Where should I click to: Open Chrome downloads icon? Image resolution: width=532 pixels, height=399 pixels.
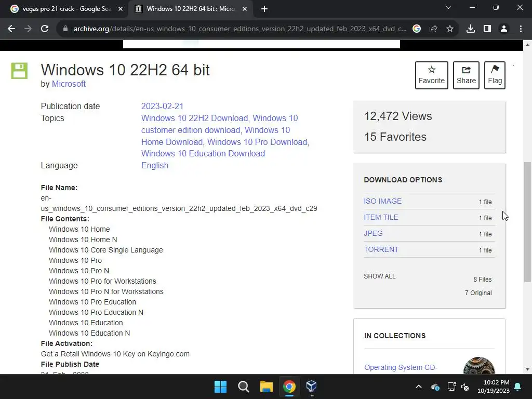click(471, 29)
